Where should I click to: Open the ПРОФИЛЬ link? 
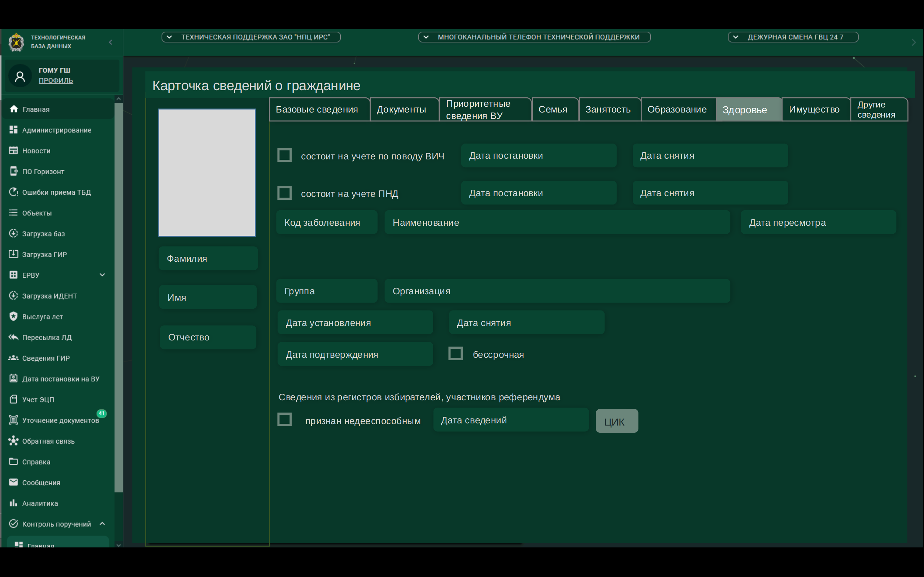coord(56,80)
